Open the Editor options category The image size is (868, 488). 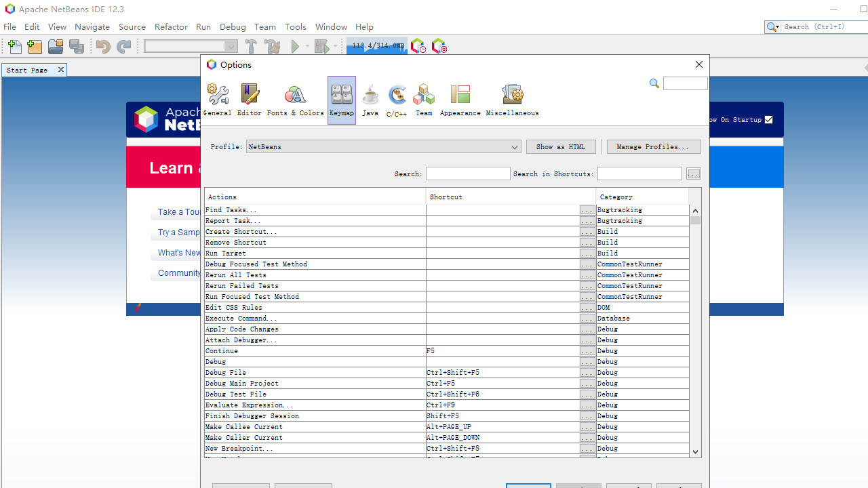pos(249,100)
